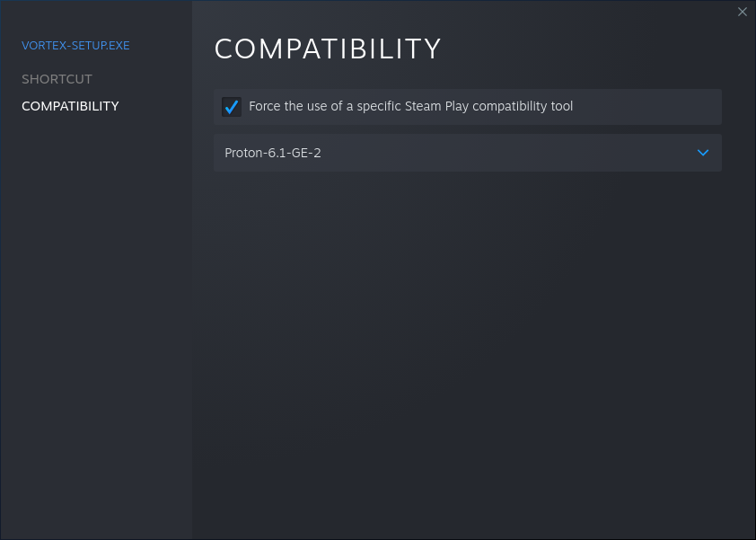756x540 pixels.
Task: Open the Shortcut settings page
Action: click(x=57, y=79)
